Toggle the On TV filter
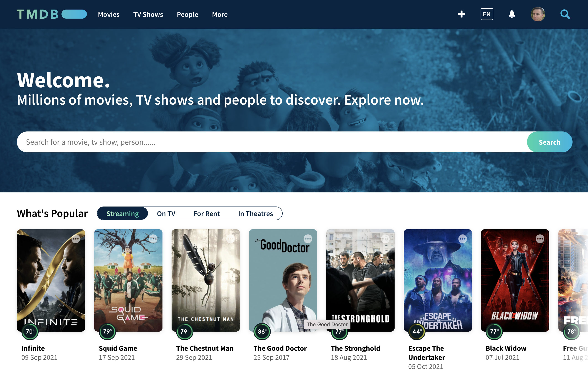This screenshot has width=588, height=373. pyautogui.click(x=166, y=213)
